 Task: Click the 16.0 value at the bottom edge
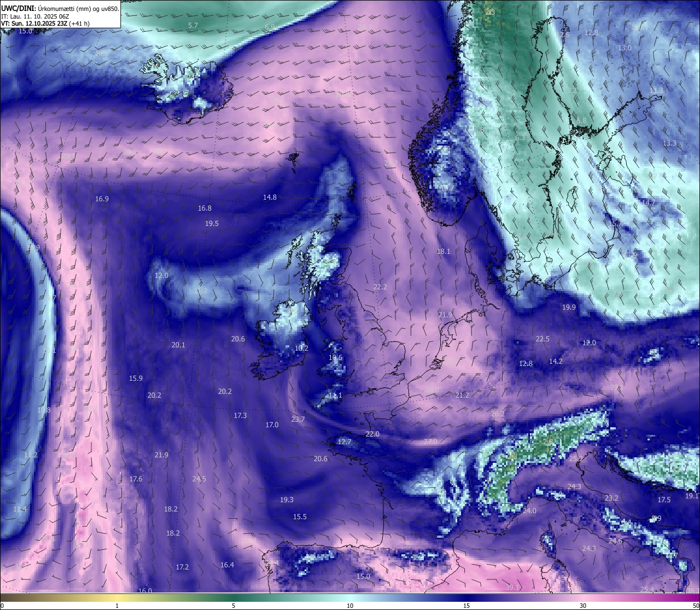point(145,591)
